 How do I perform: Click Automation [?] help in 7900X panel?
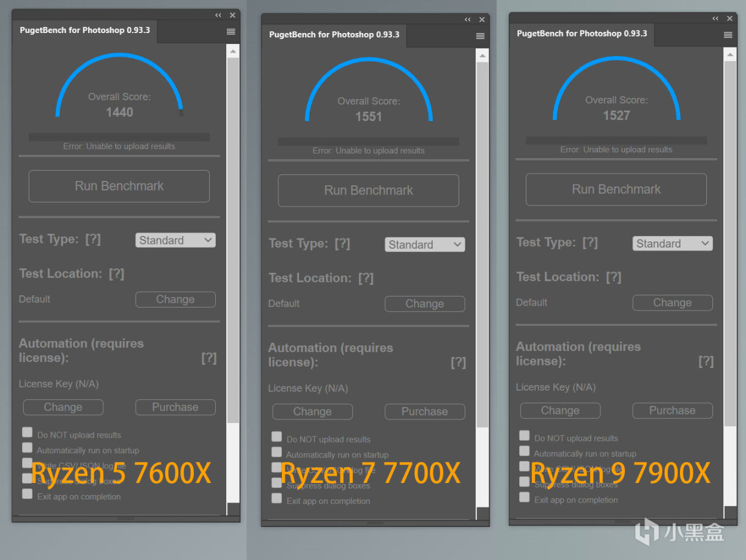coord(706,361)
